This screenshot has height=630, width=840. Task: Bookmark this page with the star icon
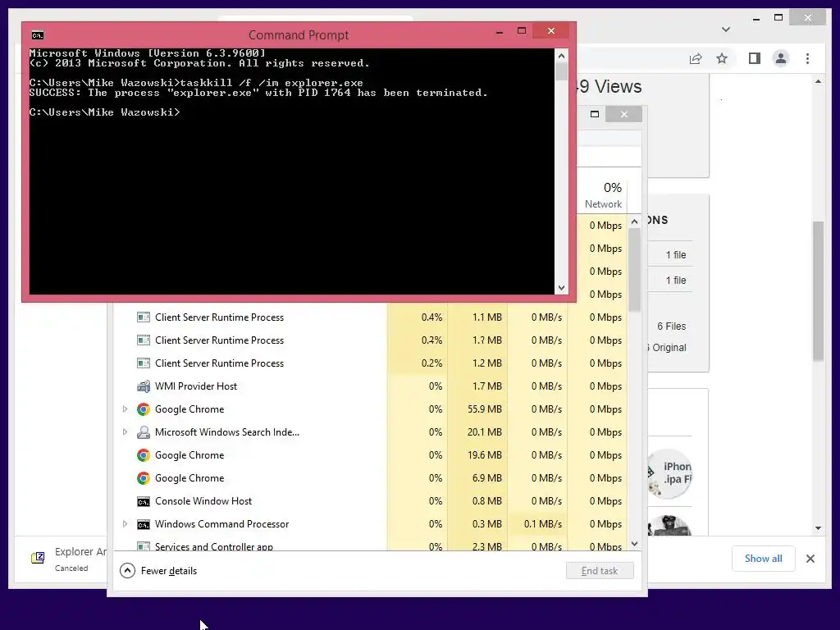722,58
